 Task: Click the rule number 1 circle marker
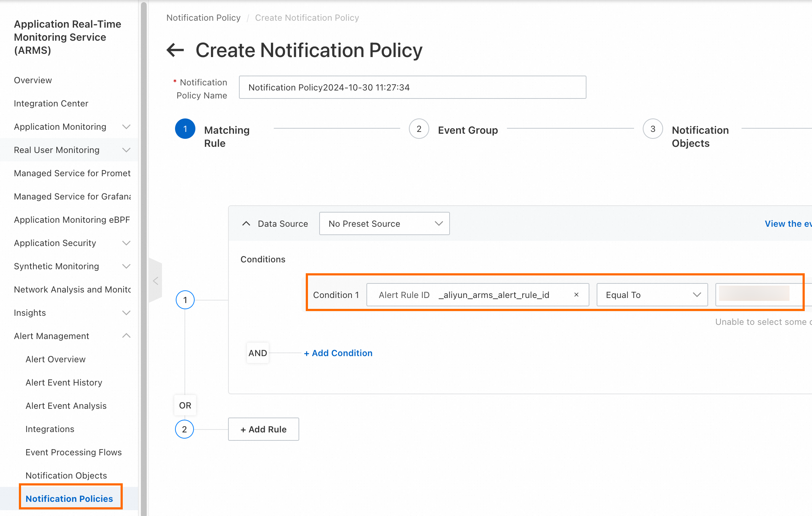point(185,300)
